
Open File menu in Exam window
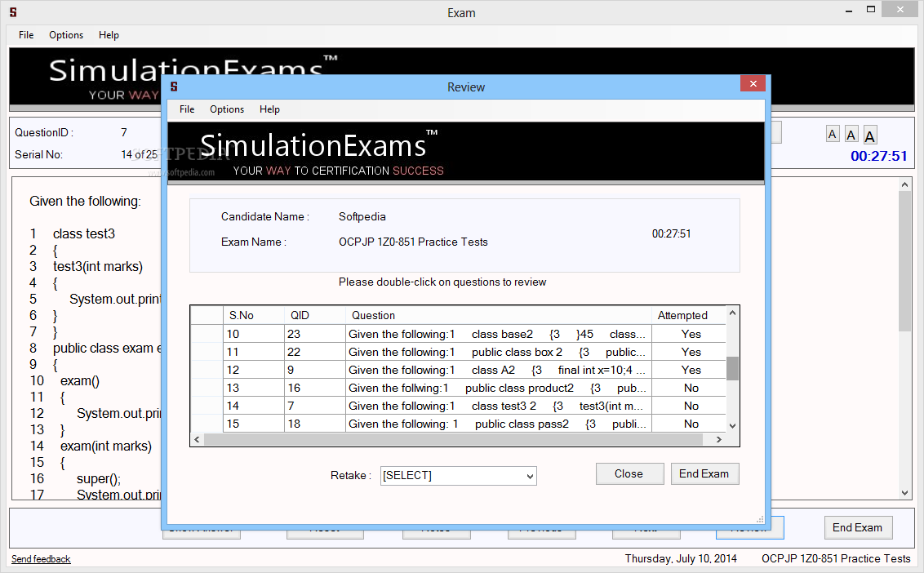[x=26, y=35]
